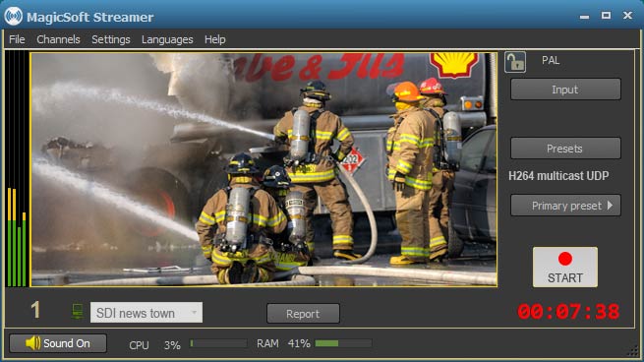Click the PAL standard label
This screenshot has height=362, width=644.
(551, 60)
